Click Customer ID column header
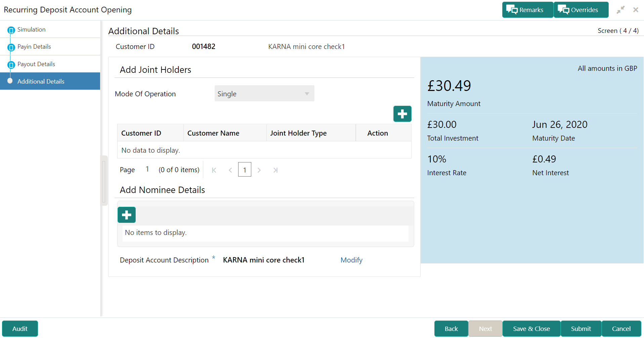This screenshot has height=338, width=644. click(151, 133)
